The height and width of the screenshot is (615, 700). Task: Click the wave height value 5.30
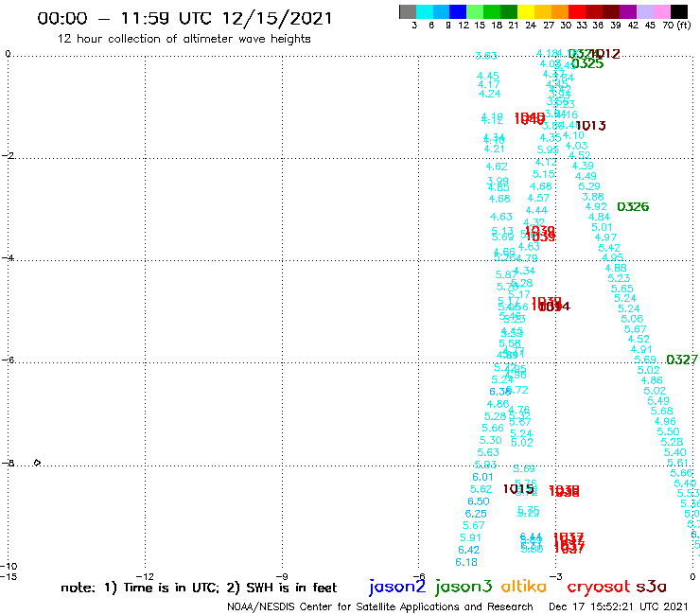pyautogui.click(x=491, y=440)
